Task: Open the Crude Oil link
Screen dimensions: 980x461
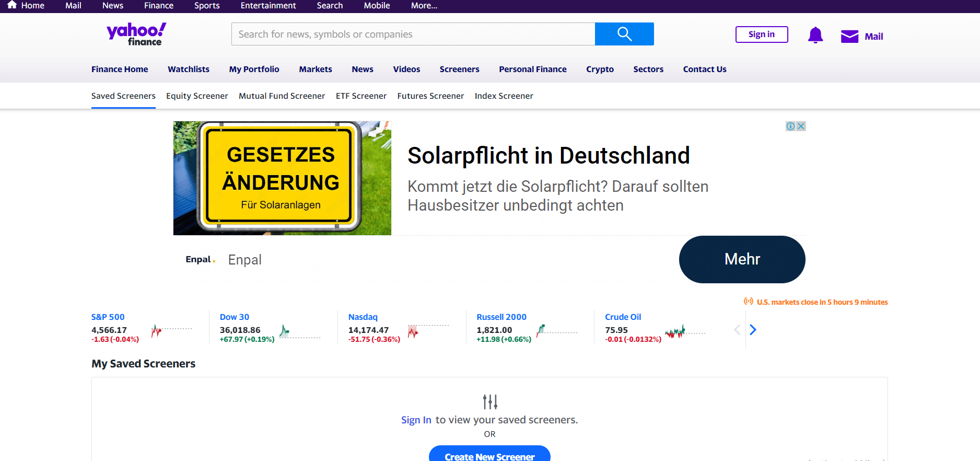Action: 623,317
